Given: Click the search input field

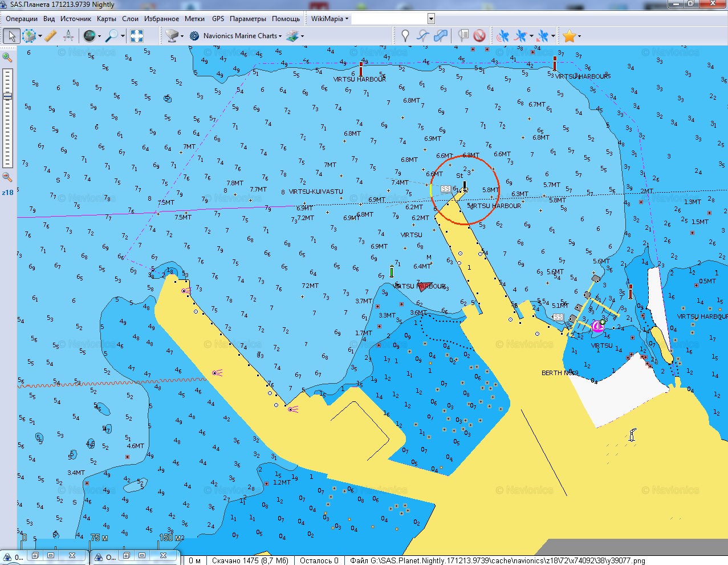Looking at the screenshot, I should (x=389, y=19).
